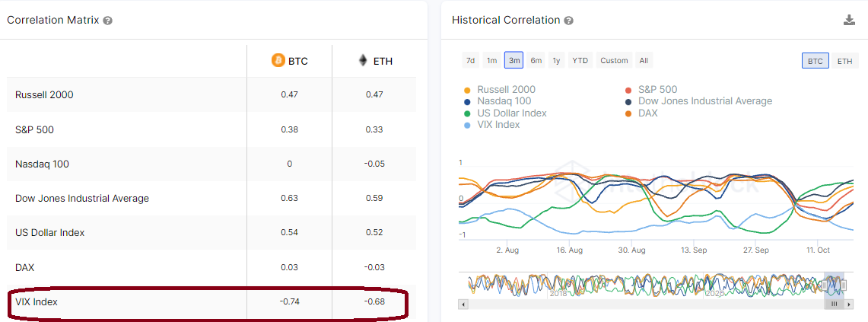Select the YTD time range
The height and width of the screenshot is (322, 868).
pyautogui.click(x=580, y=60)
